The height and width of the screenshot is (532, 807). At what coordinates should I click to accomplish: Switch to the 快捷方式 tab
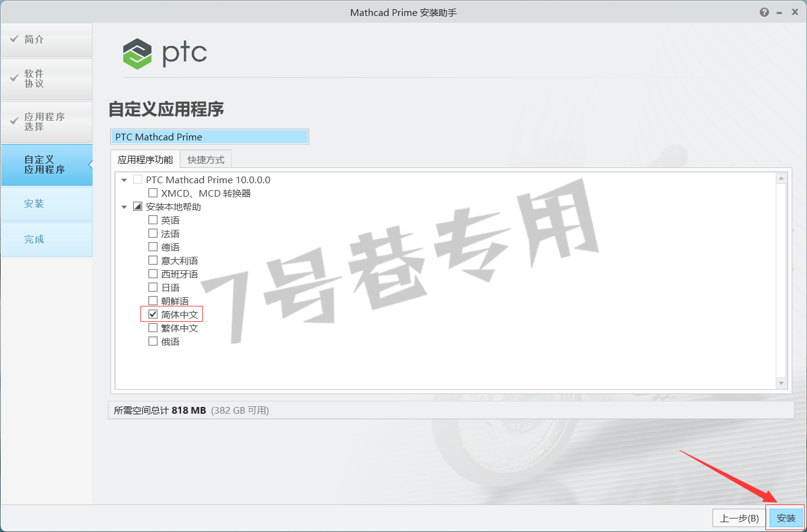coord(206,160)
